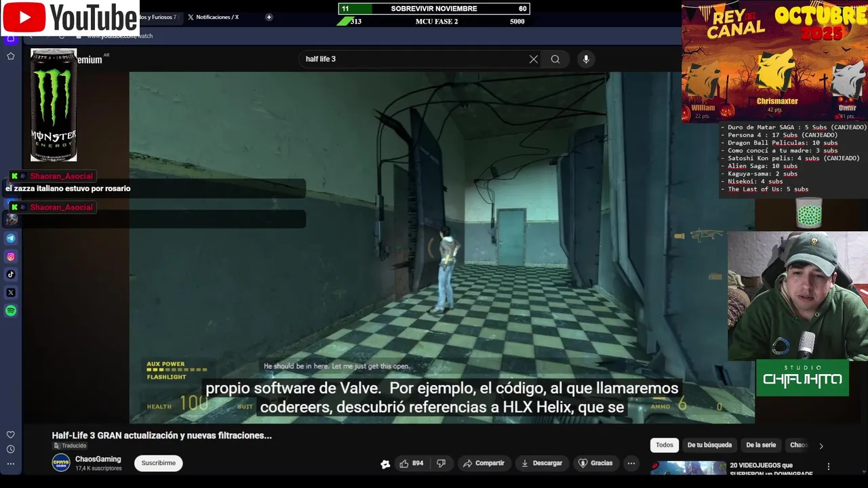Click the streamer webcam overlay
Image resolution: width=868 pixels, height=488 pixels.
(x=797, y=296)
